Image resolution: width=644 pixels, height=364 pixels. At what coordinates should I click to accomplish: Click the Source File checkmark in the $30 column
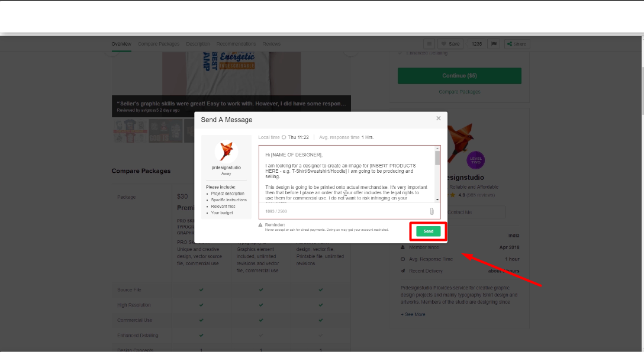pos(201,291)
